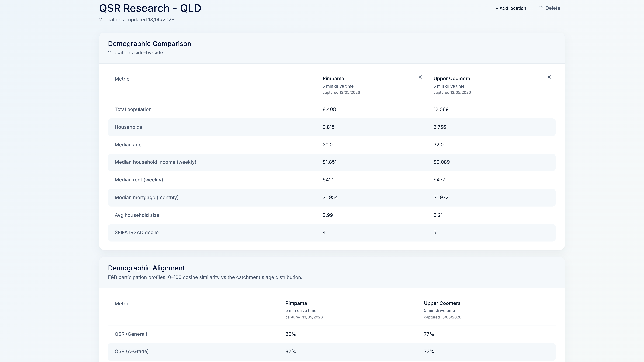Click the households value 2,815
This screenshot has width=644, height=362.
click(x=328, y=127)
